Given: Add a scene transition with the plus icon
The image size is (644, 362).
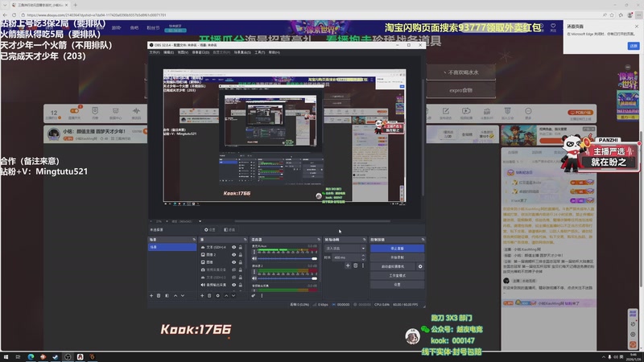Looking at the screenshot, I should [x=348, y=265].
